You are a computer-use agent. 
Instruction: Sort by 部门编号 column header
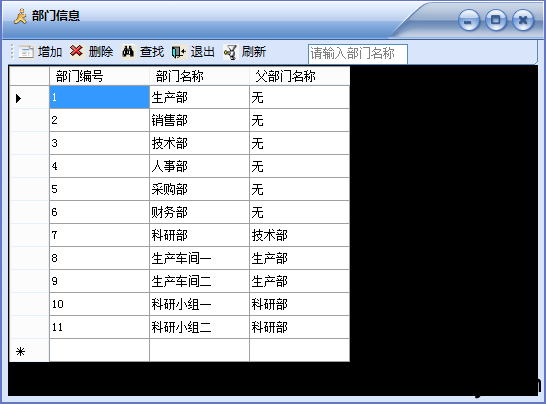pyautogui.click(x=99, y=76)
